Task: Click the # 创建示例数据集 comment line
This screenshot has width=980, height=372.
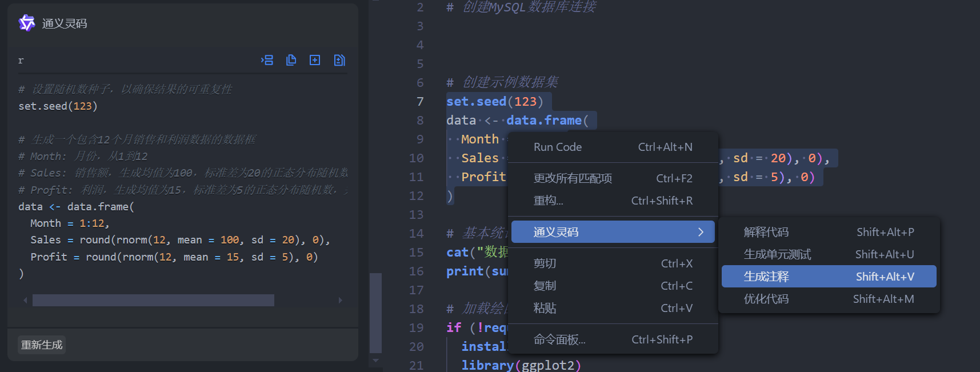Action: 502,82
